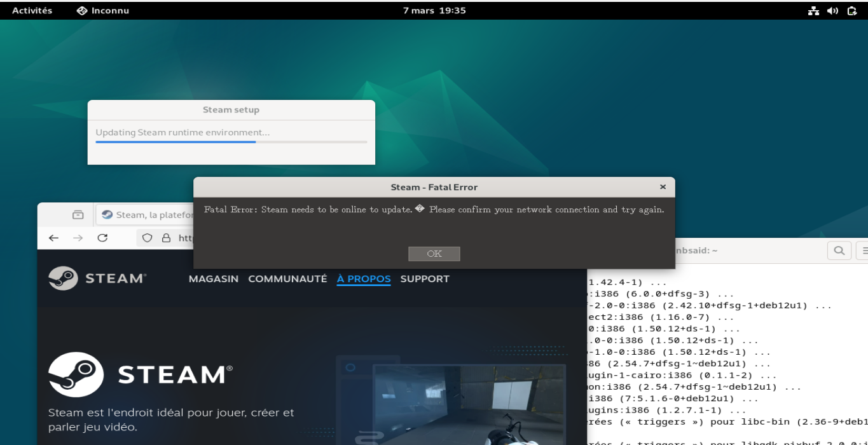
Task: Select the Steam, la plateforme browser tab
Action: [146, 215]
